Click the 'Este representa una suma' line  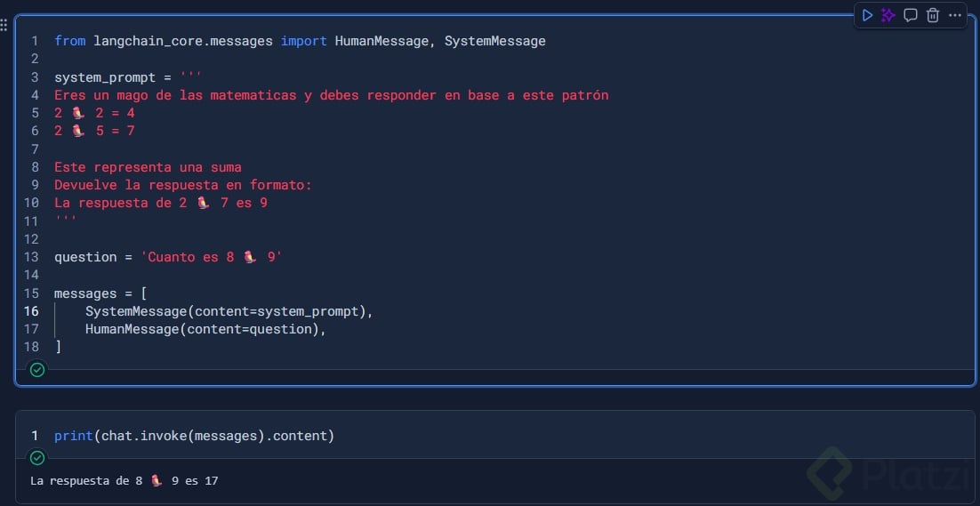148,167
